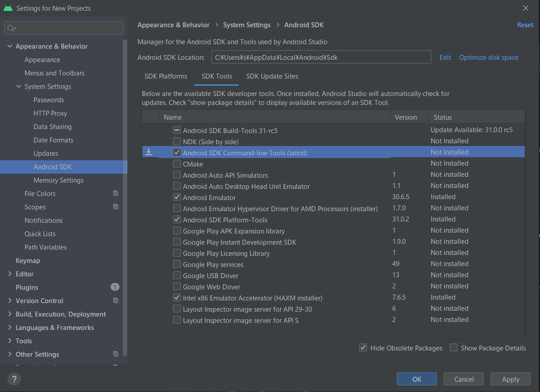Select Updates in the settings tree
Viewport: 540px width, 392px height.
pos(46,154)
